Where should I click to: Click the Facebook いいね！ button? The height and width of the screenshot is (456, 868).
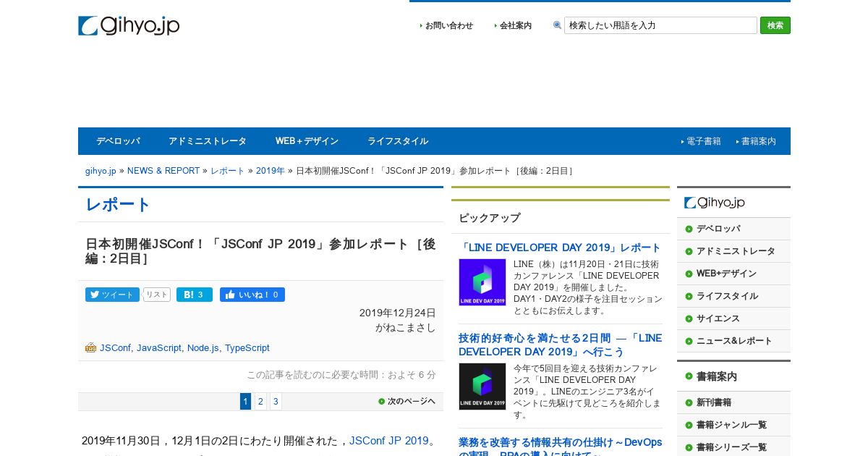(x=252, y=295)
